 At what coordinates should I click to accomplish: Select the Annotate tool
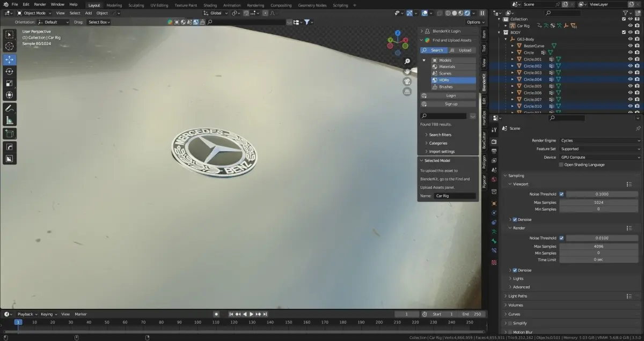tap(10, 108)
